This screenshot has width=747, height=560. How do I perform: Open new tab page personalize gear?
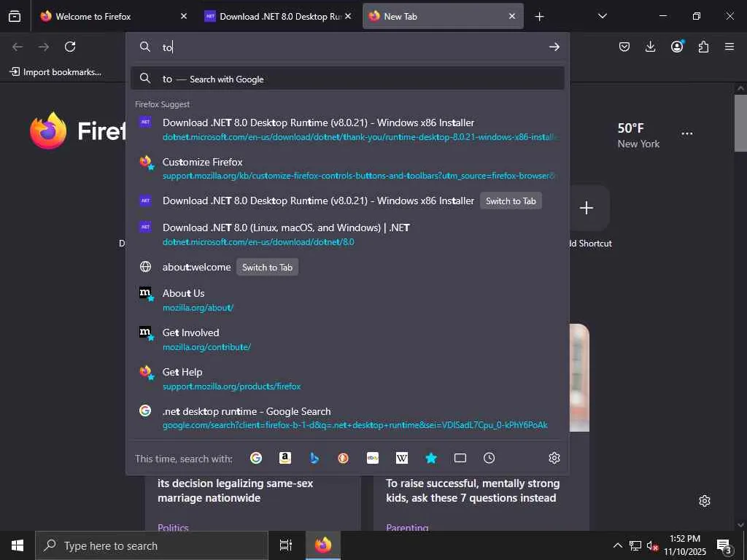click(705, 501)
